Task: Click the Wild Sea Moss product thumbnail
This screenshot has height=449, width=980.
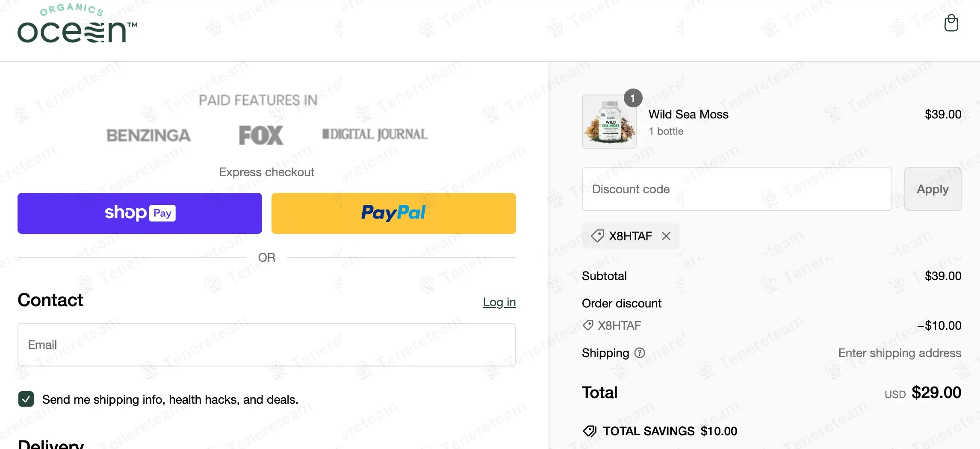Action: pyautogui.click(x=609, y=122)
